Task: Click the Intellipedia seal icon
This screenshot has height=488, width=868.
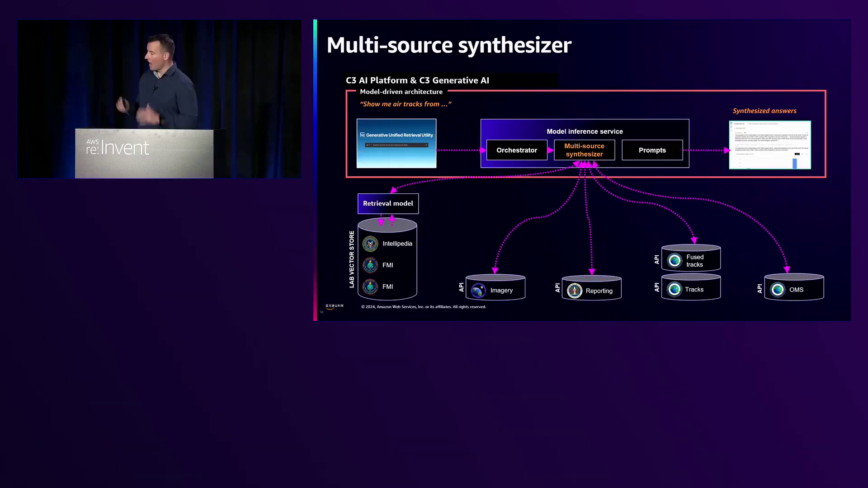Action: coord(370,244)
